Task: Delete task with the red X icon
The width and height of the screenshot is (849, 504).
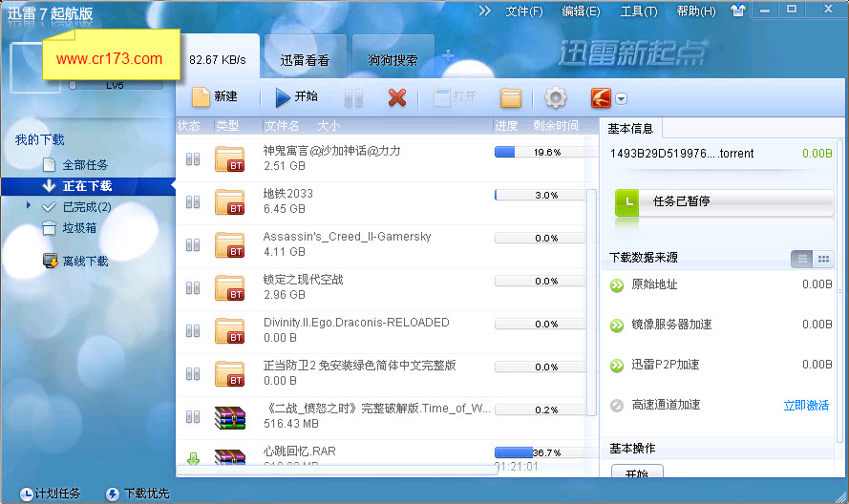Action: pyautogui.click(x=397, y=98)
